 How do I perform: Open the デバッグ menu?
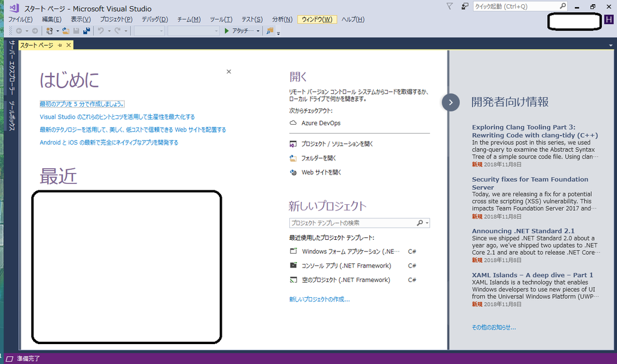(x=154, y=19)
